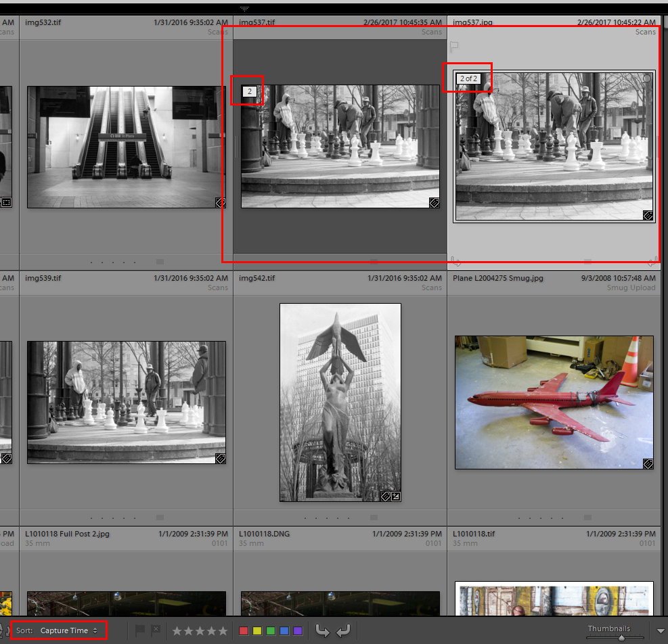
Task: Set three-star rating in the toolbar
Action: (x=200, y=630)
